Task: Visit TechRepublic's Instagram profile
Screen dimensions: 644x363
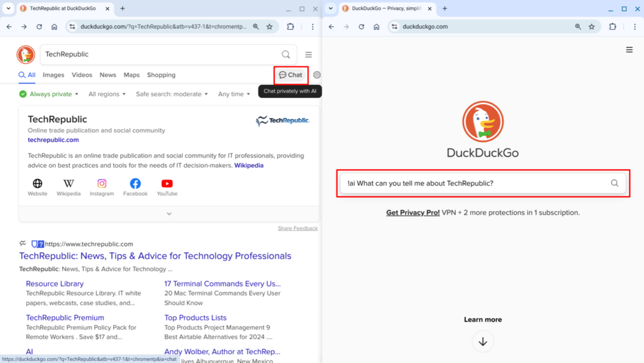Action: (x=102, y=184)
